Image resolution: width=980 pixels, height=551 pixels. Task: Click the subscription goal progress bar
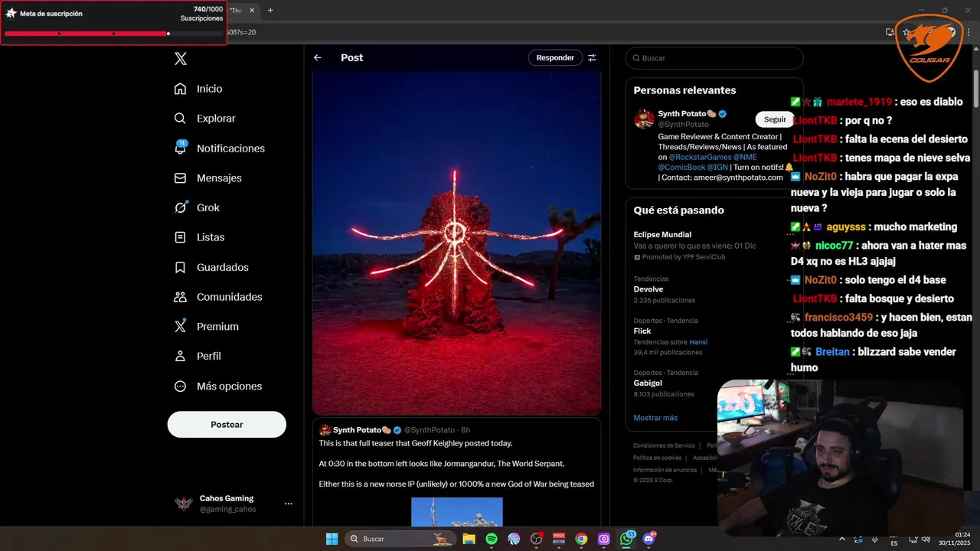pos(113,34)
